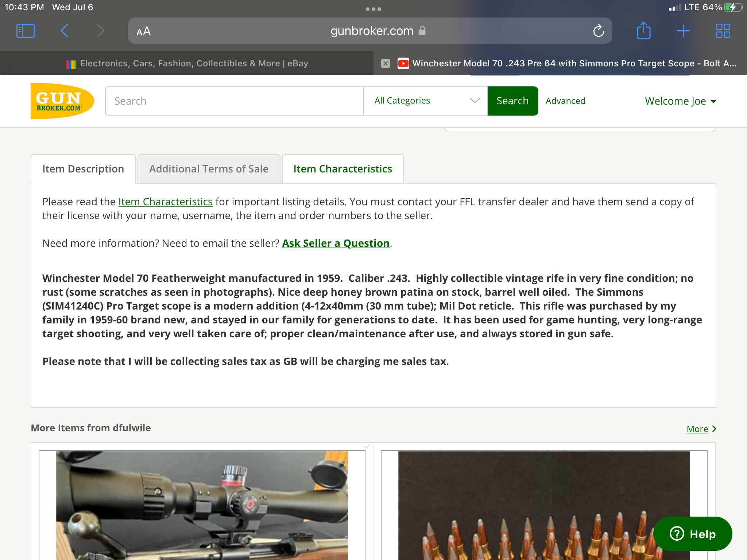This screenshot has height=560, width=747.
Task: Follow the Item Characteristics inline link
Action: coord(166,202)
